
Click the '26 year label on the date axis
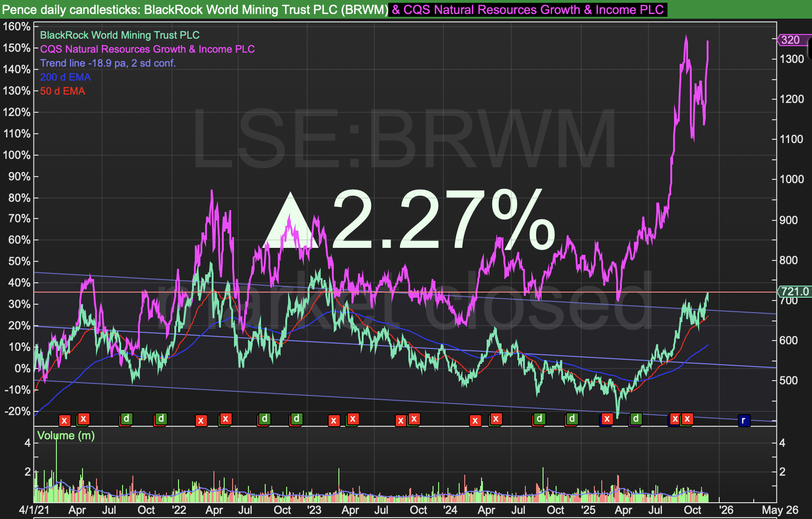[726, 510]
